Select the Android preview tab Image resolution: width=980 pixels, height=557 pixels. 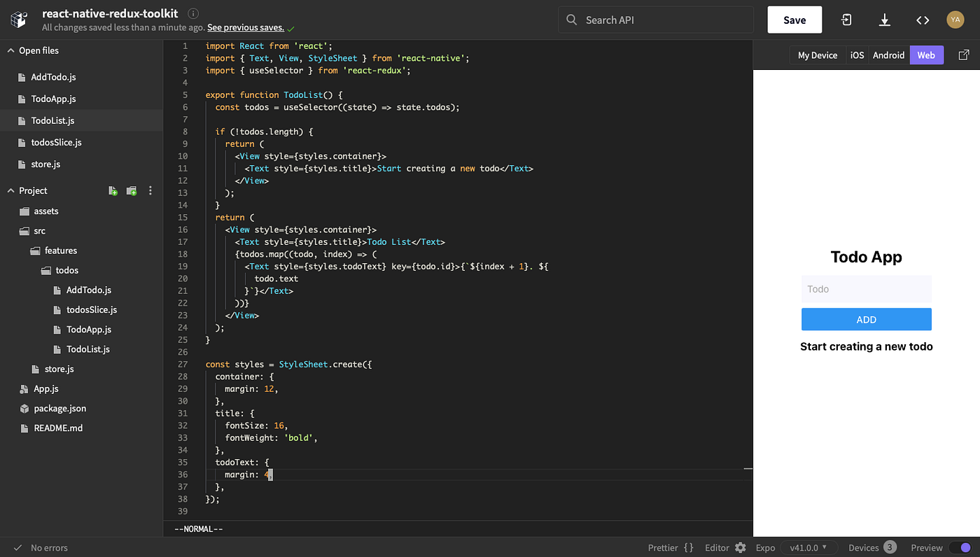(888, 55)
